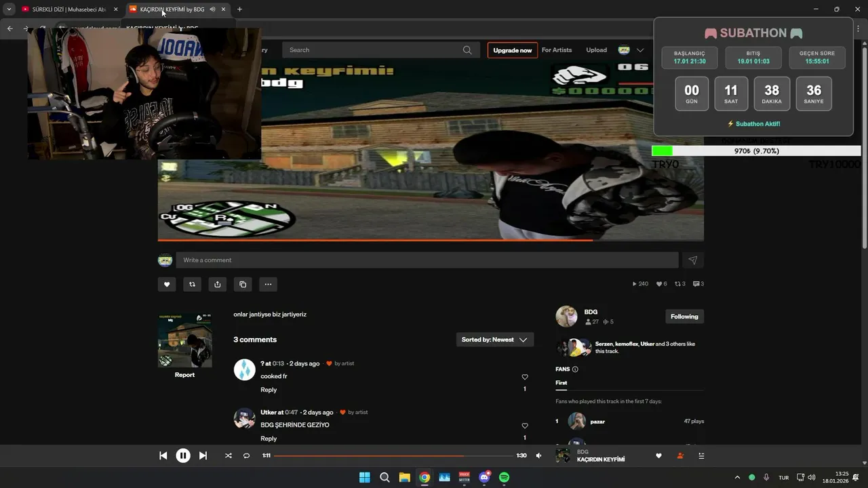The height and width of the screenshot is (488, 868).
Task: Open Utker's profile from the comment
Action: (268, 412)
